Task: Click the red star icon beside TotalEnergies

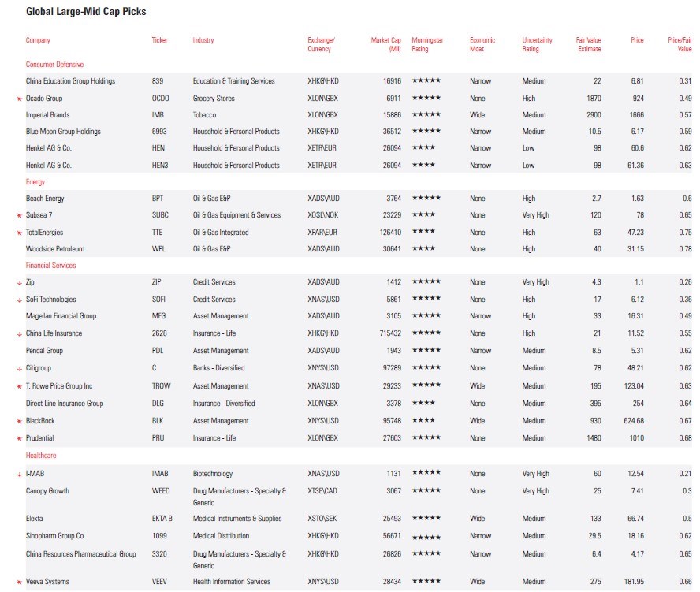Action: [19, 233]
